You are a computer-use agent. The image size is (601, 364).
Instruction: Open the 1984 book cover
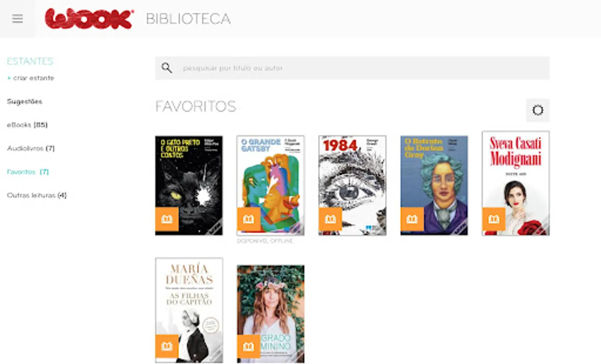(x=352, y=185)
